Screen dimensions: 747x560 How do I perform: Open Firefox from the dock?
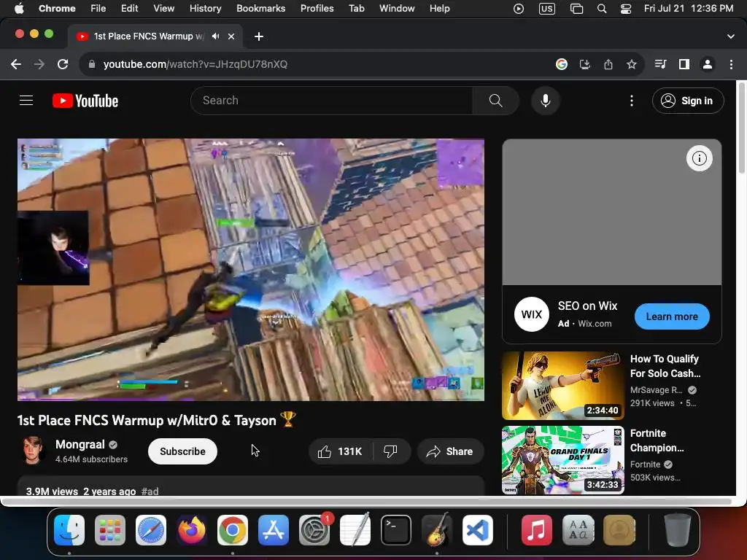[192, 530]
